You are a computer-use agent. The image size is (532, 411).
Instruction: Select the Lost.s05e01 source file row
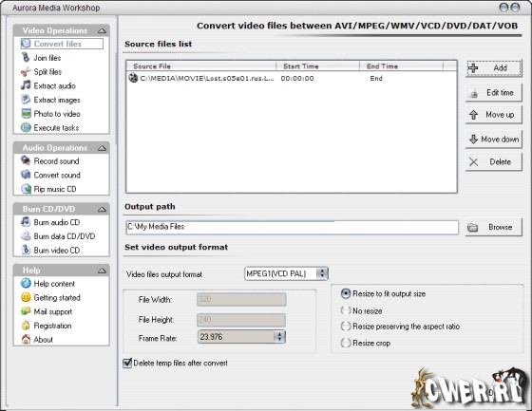click(292, 79)
